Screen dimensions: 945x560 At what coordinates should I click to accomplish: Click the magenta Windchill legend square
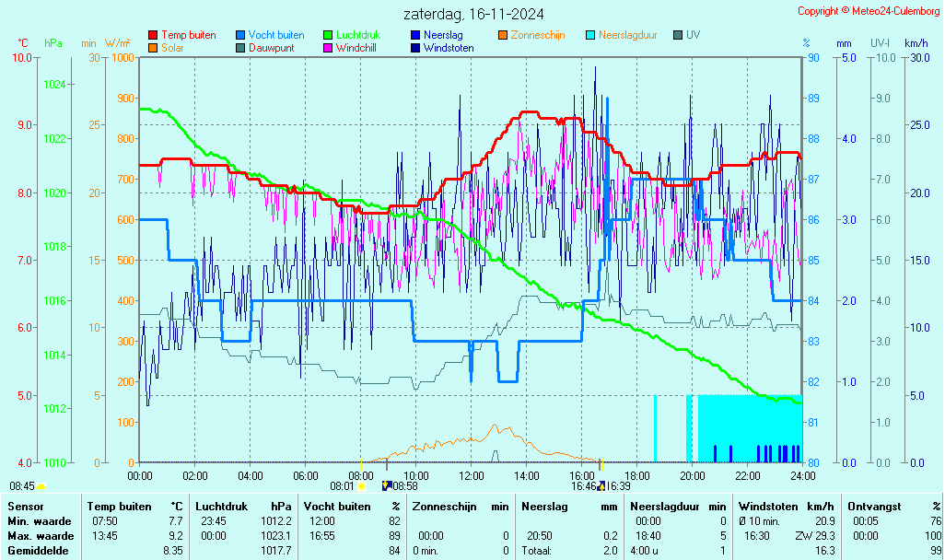[328, 48]
